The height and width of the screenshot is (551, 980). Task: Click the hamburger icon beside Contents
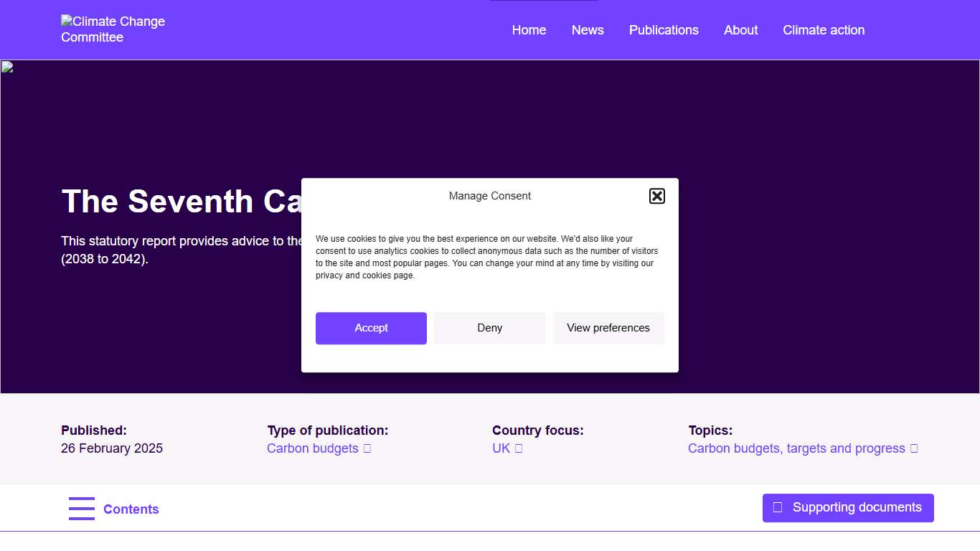[82, 509]
